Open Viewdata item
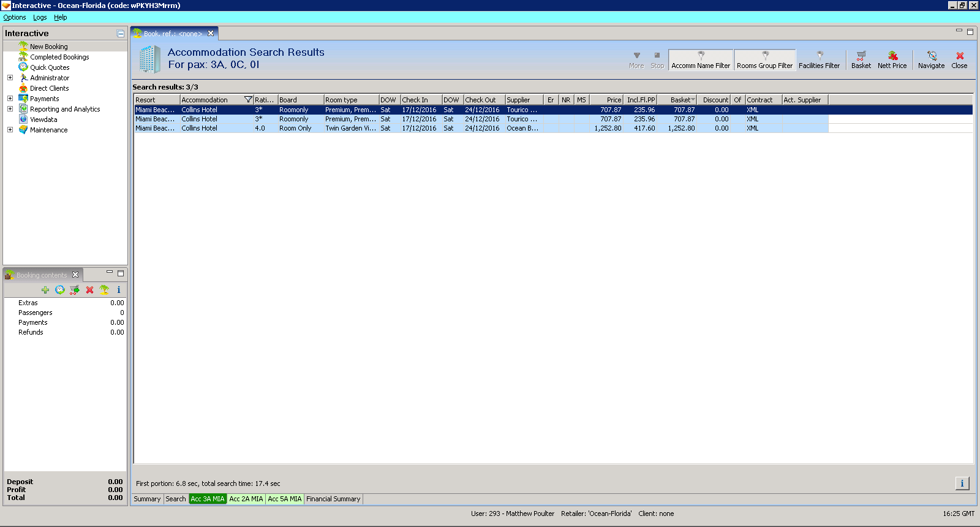The width and height of the screenshot is (980, 527). click(43, 119)
